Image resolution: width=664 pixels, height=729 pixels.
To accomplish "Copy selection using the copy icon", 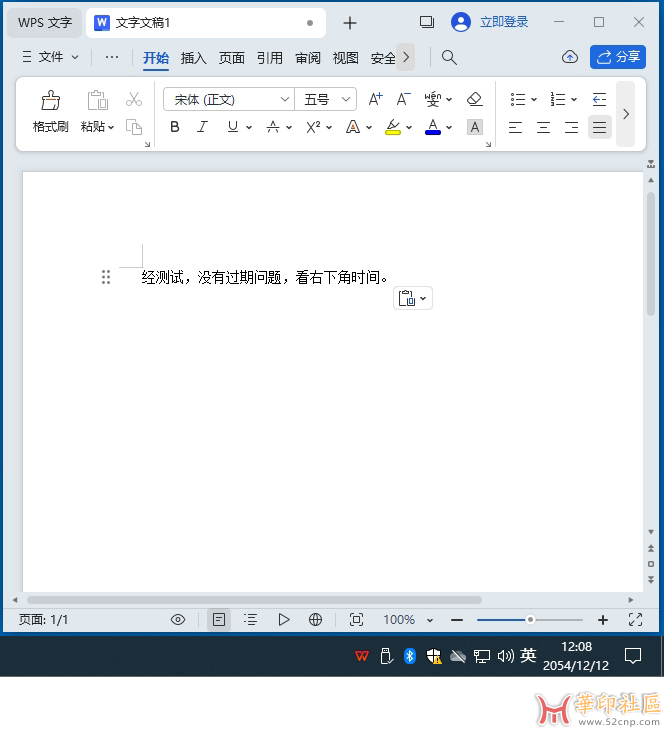I will click(134, 127).
